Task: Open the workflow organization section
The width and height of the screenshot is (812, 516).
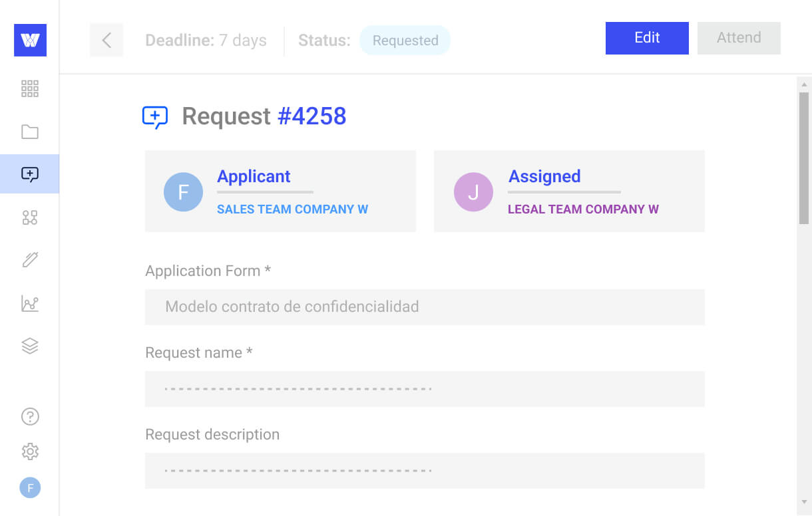Action: click(x=30, y=217)
